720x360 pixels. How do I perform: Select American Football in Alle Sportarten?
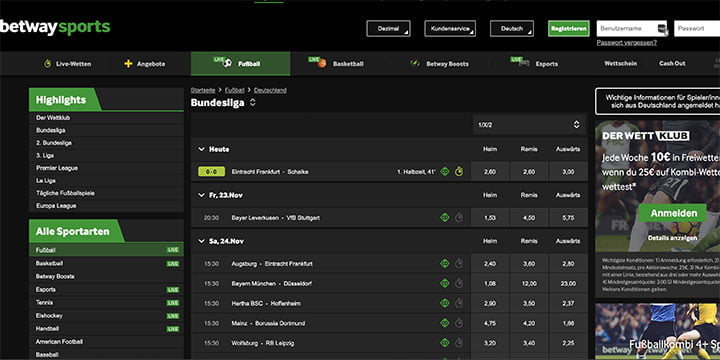click(x=106, y=342)
